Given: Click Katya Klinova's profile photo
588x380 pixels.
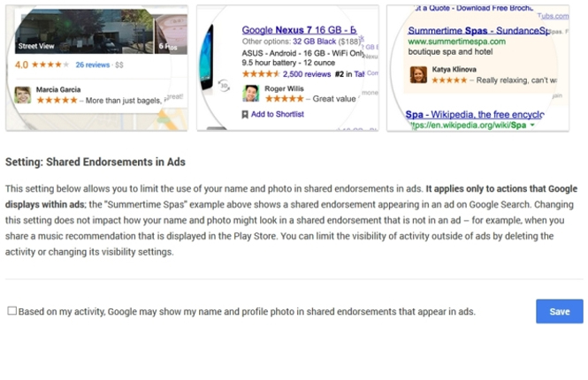Looking at the screenshot, I should 418,74.
